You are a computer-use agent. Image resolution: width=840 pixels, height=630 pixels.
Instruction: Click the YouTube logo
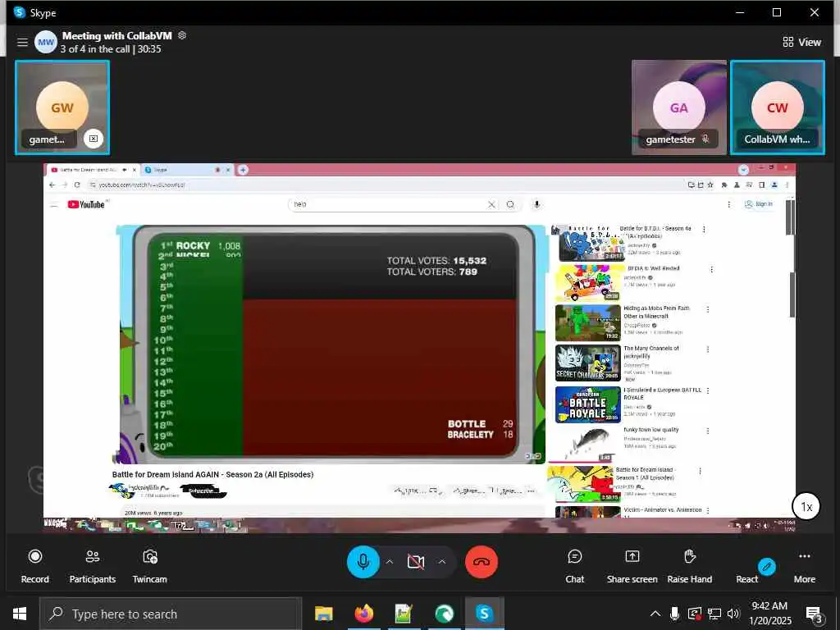86,204
